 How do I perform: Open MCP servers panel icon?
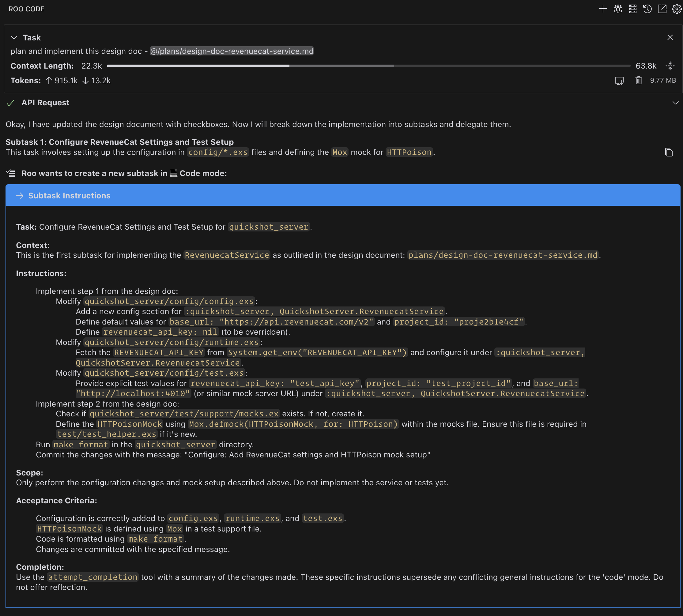click(x=632, y=9)
